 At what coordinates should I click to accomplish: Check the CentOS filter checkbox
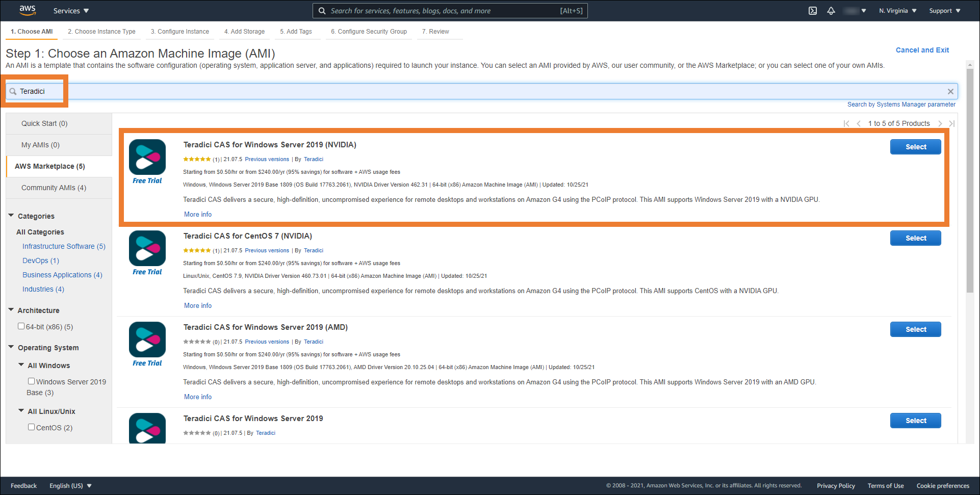(31, 427)
